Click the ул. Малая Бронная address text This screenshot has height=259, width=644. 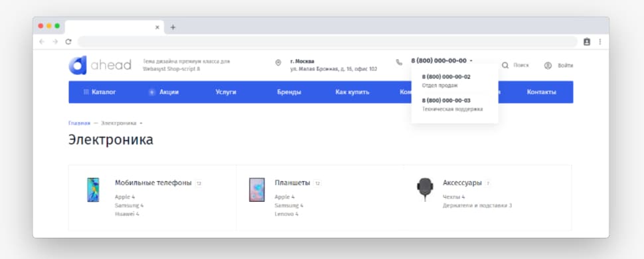click(x=333, y=69)
